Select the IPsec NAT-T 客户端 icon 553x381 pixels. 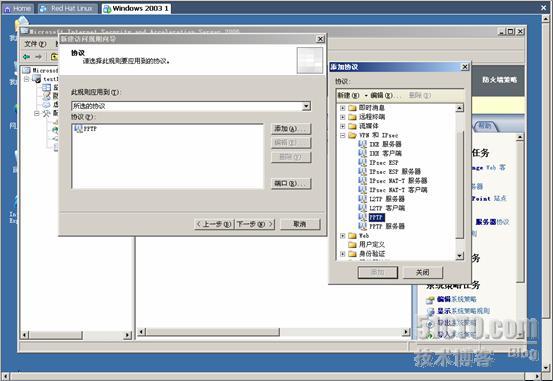pyautogui.click(x=362, y=189)
